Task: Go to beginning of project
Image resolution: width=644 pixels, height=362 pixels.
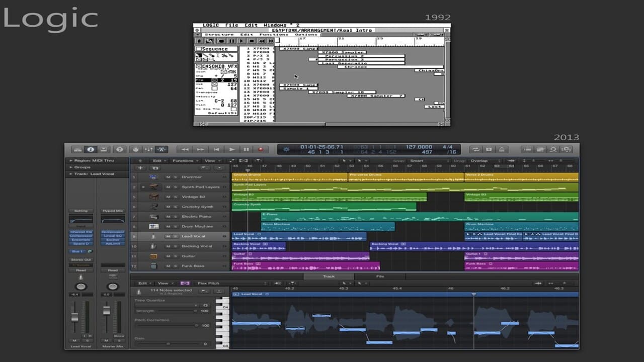Action: (216, 149)
